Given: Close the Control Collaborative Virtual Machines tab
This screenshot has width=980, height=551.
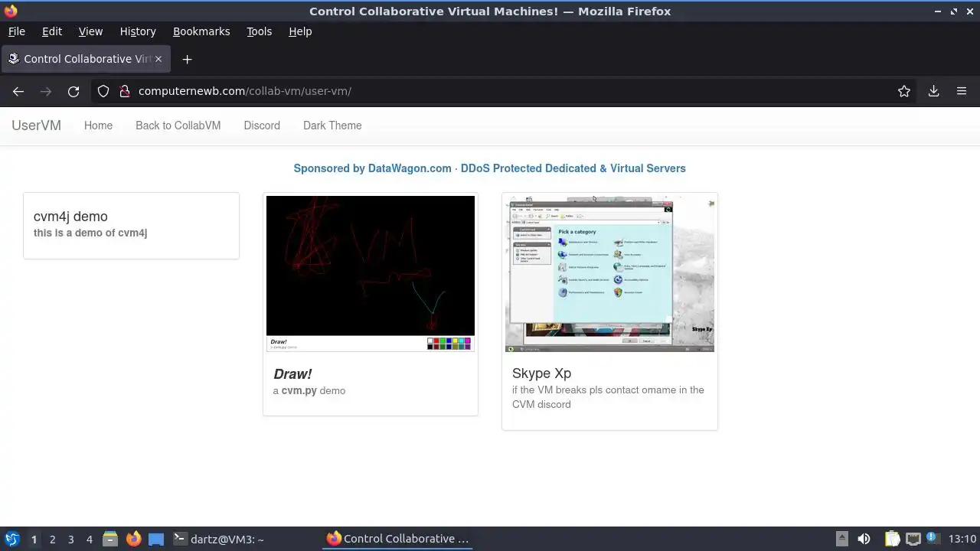Looking at the screenshot, I should point(158,59).
